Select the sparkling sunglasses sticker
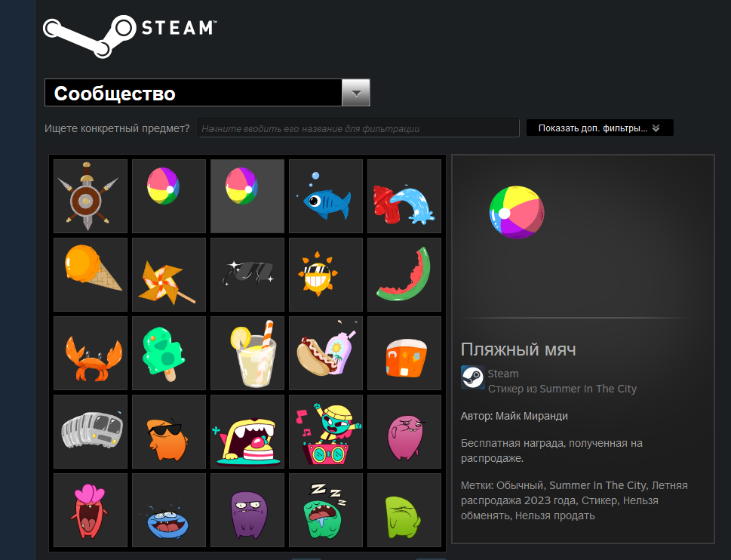 click(x=247, y=275)
